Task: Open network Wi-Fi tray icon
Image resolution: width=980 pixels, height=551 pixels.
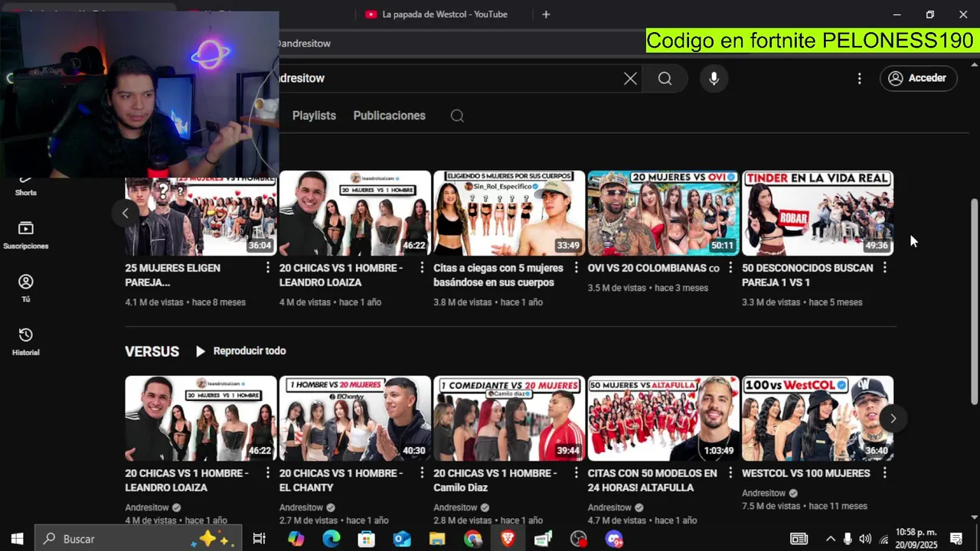Action: (884, 540)
